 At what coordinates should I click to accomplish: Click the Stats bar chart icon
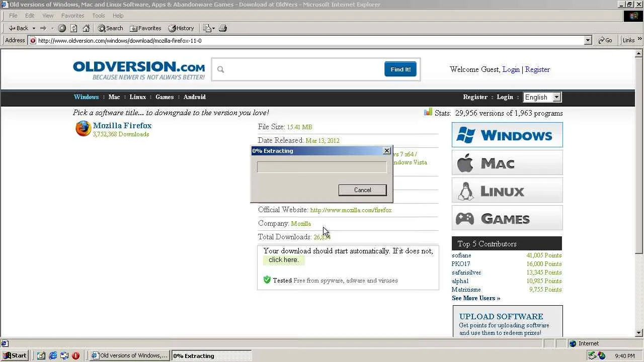428,112
